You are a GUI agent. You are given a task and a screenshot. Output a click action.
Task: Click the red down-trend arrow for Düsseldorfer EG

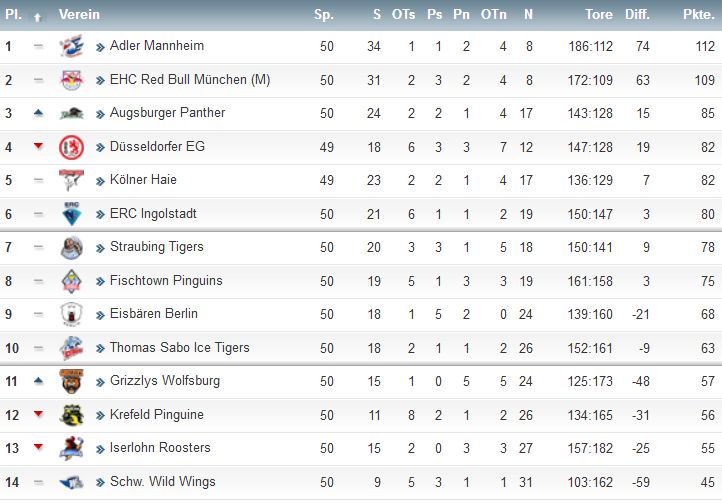(38, 146)
